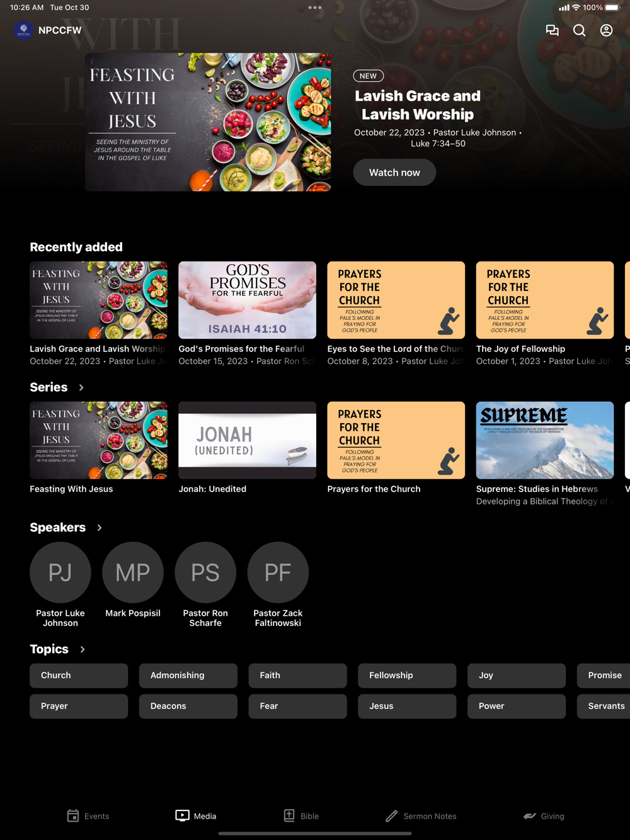Tap the Bible book icon
The height and width of the screenshot is (840, 630).
[x=289, y=815]
